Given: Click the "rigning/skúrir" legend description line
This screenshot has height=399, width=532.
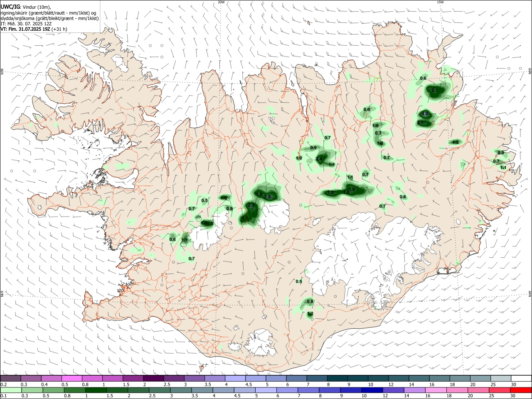Looking at the screenshot, I should coord(48,13).
